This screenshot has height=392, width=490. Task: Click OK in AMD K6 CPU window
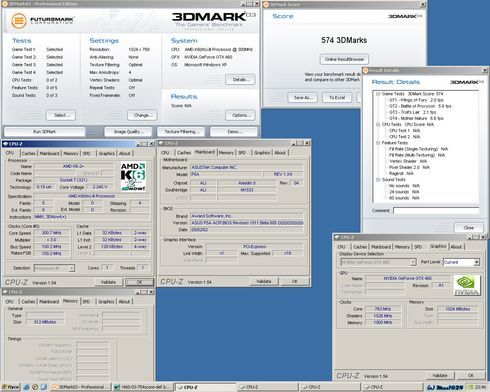[x=140, y=282]
